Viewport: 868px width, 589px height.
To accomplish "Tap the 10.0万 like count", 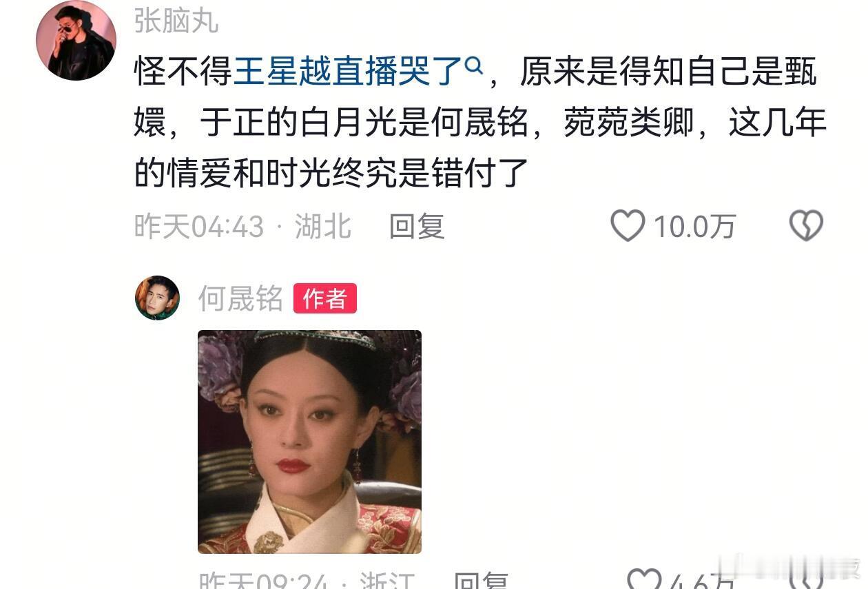I will pos(694,226).
